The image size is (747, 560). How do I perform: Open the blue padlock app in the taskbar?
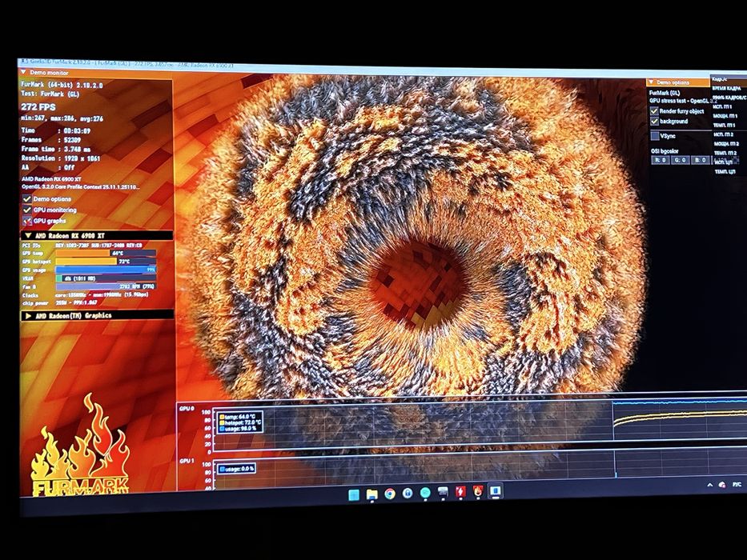click(x=408, y=494)
